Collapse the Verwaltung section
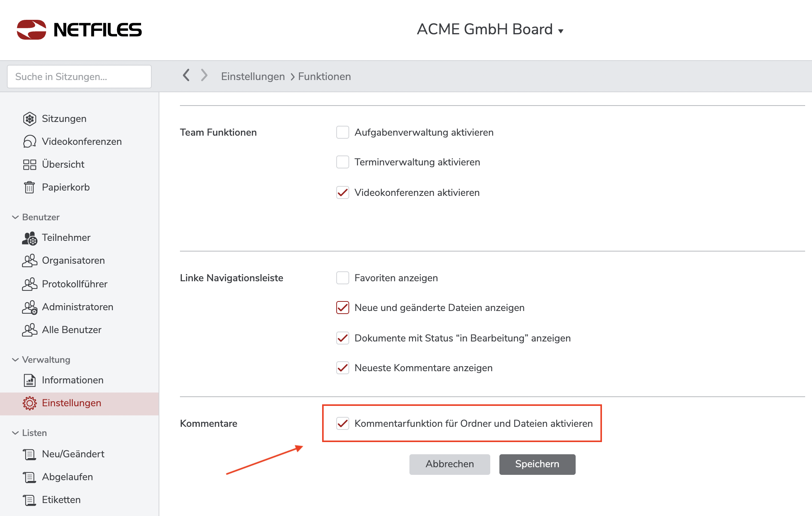812x516 pixels. pos(15,360)
